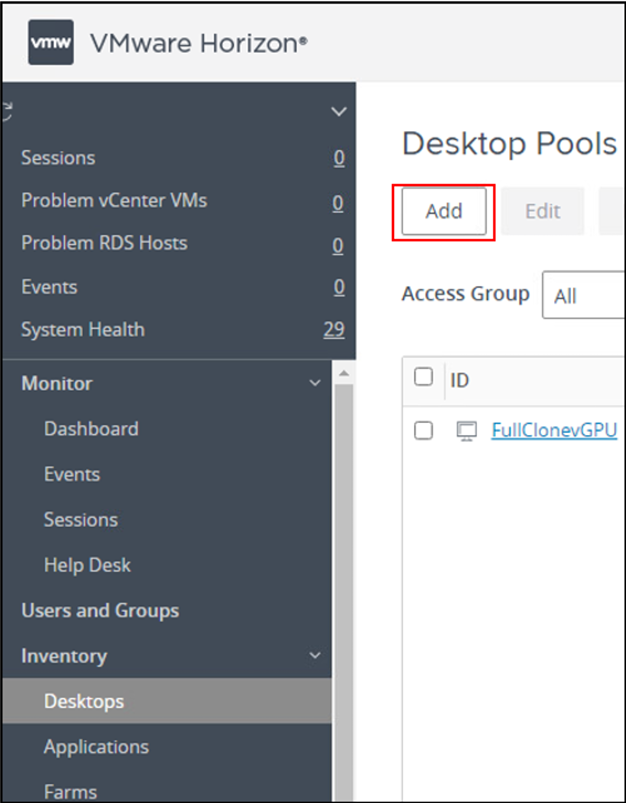Open the Access Group dropdown showing All
The width and height of the screenshot is (626, 803).
582,294
